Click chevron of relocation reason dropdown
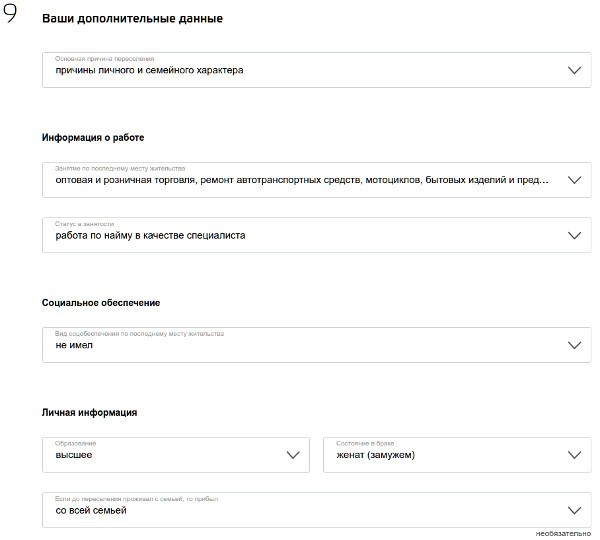The width and height of the screenshot is (600, 540). click(x=574, y=70)
